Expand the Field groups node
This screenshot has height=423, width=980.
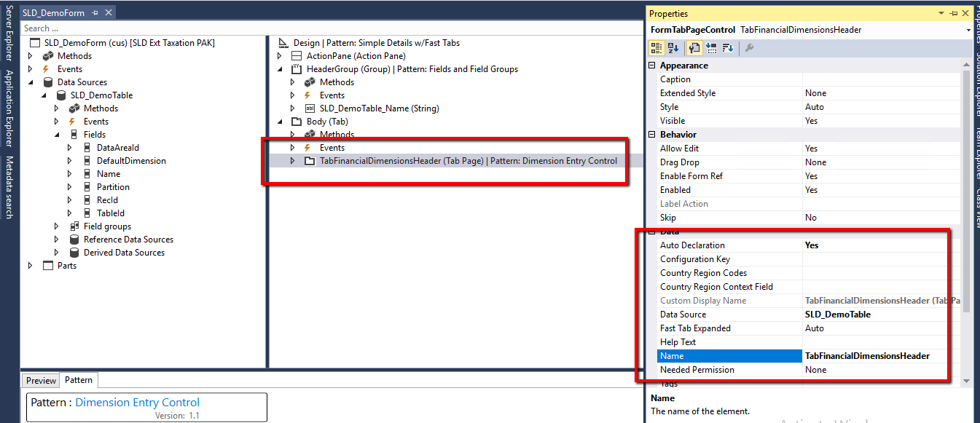coord(57,226)
